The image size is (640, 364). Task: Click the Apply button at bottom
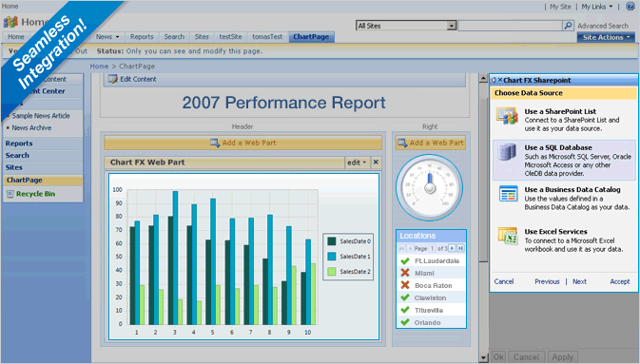point(562,357)
